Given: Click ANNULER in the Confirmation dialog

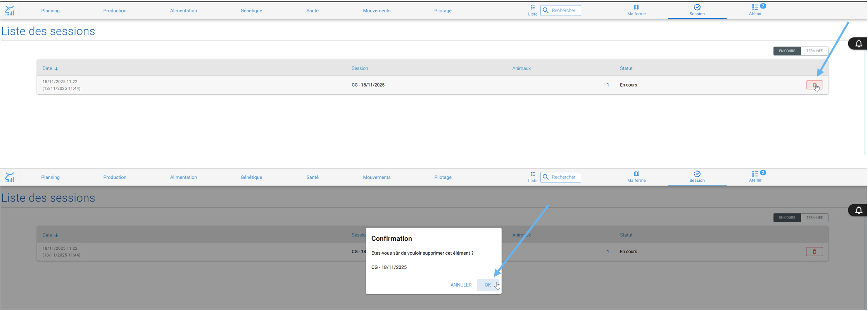Looking at the screenshot, I should (x=461, y=285).
